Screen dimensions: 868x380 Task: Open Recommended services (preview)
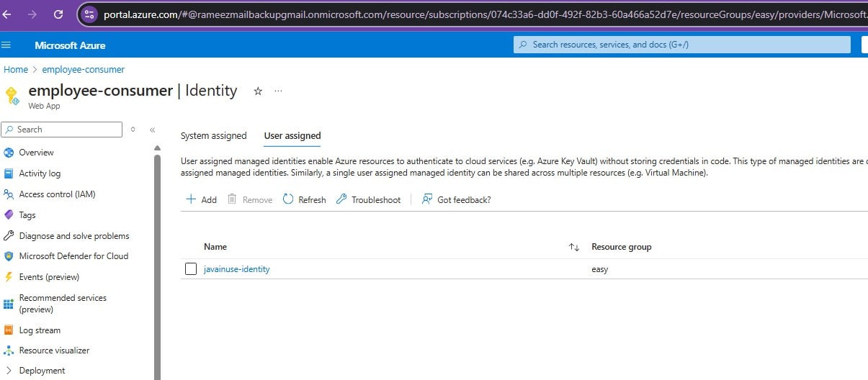tap(63, 304)
